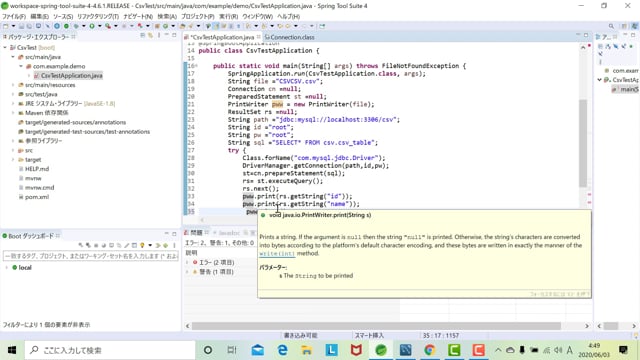Open the Search magnifier icon at top right

(611, 26)
